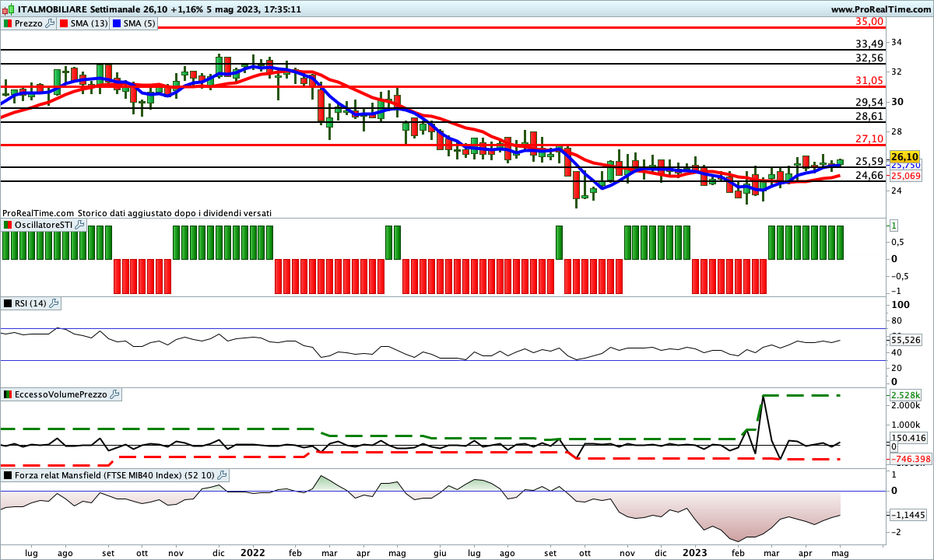Click the giu label on the time axis
This screenshot has height=560, width=934.
[x=441, y=553]
